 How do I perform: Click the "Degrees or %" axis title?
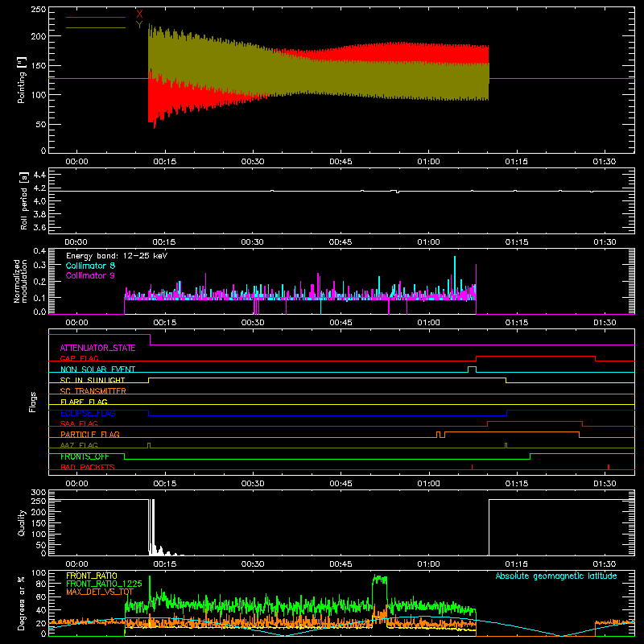21,603
